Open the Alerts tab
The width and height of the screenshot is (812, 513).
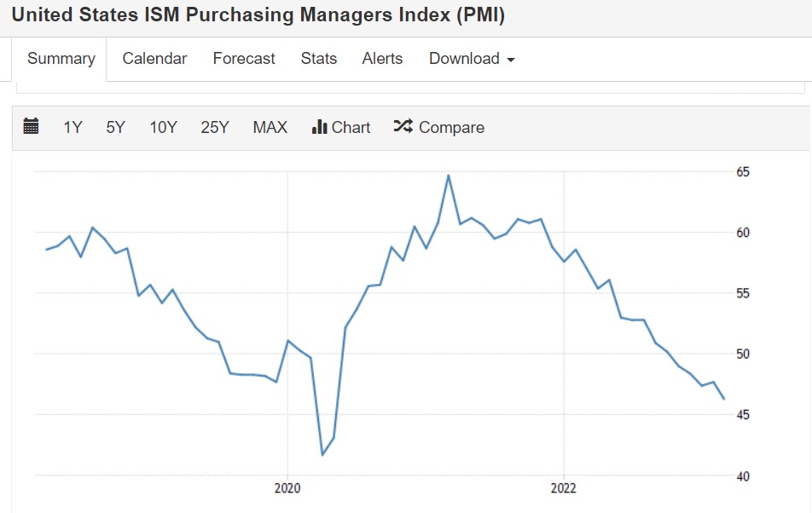[382, 59]
